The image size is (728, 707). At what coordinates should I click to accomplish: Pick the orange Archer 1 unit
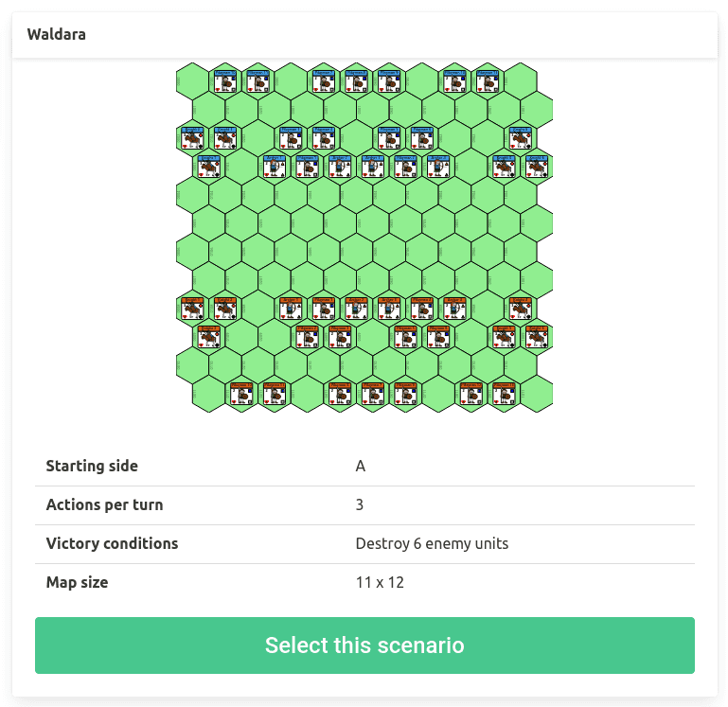291,309
